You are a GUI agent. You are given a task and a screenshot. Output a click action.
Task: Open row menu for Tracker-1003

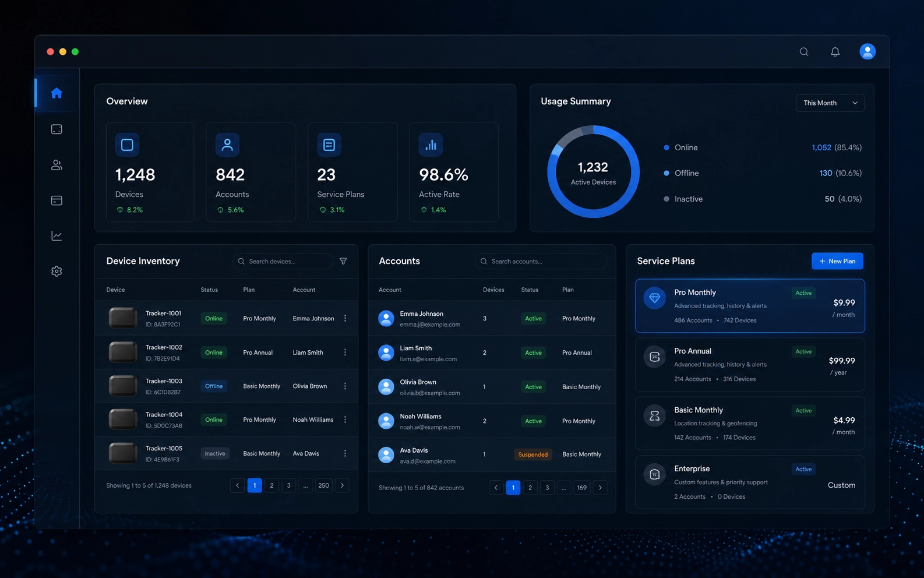click(345, 386)
